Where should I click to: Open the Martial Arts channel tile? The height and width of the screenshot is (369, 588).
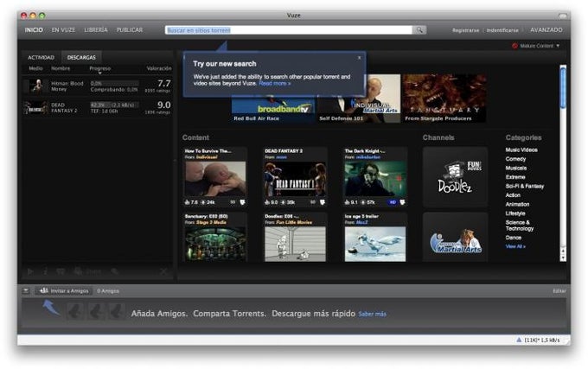(455, 237)
